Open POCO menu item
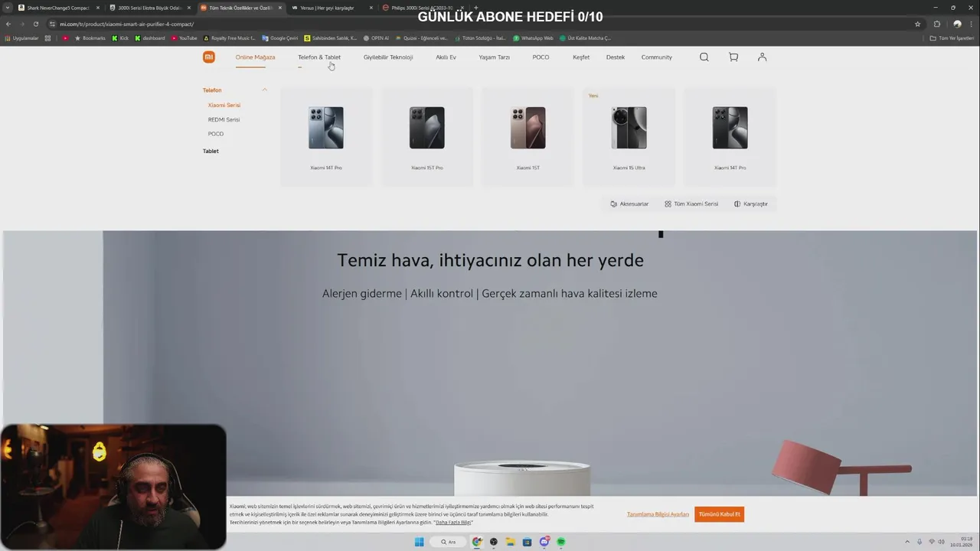Screen dimensions: 980x551 coord(541,57)
